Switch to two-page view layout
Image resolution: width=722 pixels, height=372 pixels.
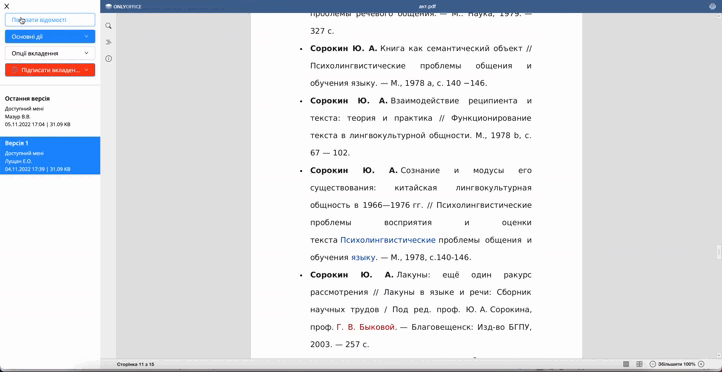click(x=639, y=364)
